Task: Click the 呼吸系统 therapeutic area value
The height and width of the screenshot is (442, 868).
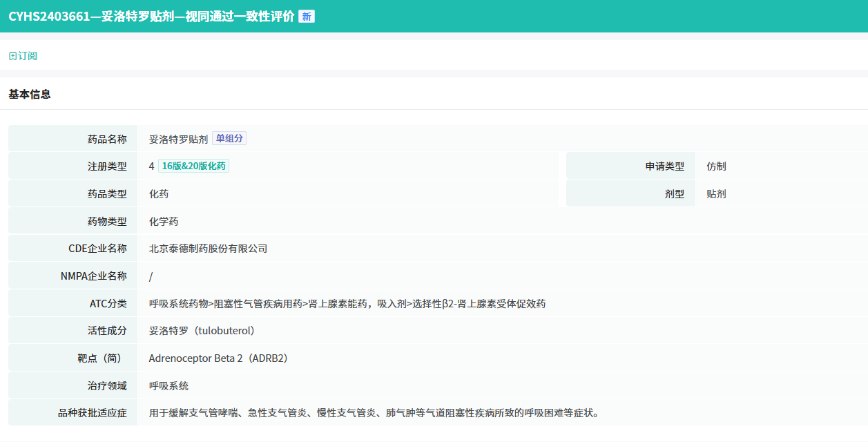Action: (x=168, y=386)
